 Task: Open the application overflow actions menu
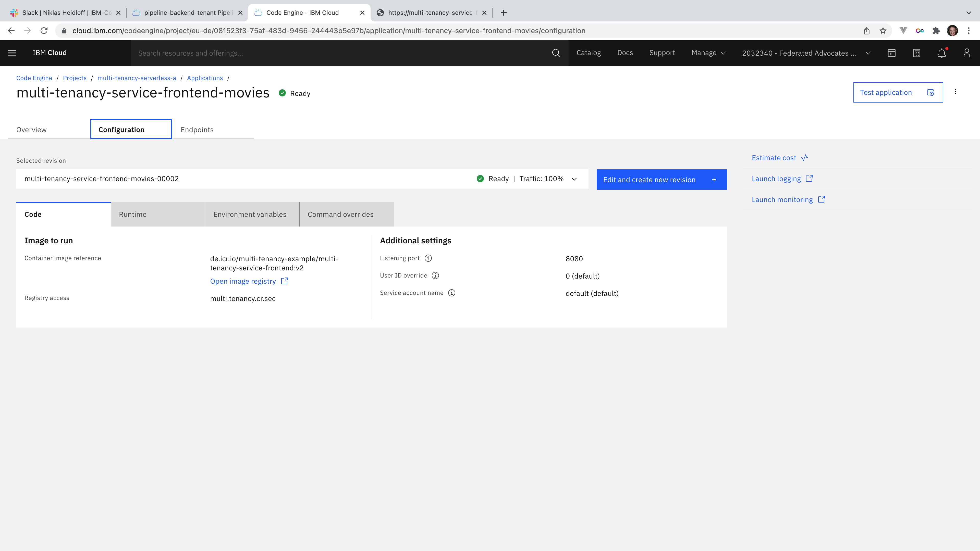click(x=955, y=92)
